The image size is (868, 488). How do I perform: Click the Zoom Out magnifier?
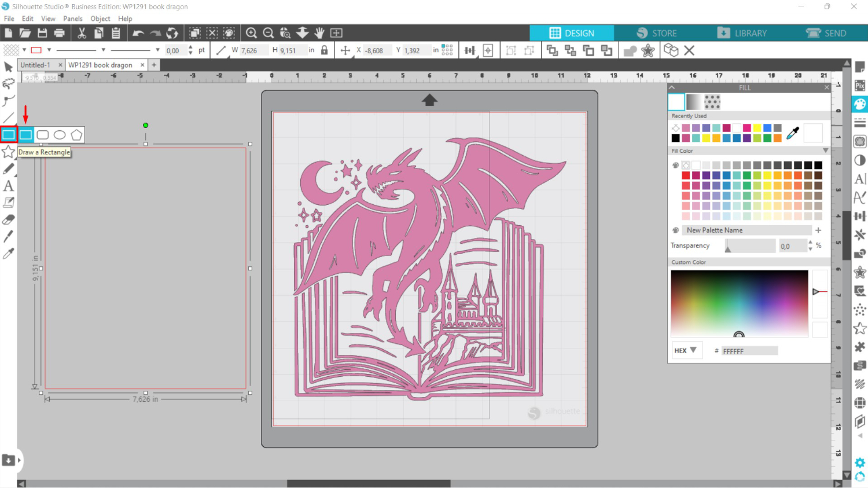268,33
